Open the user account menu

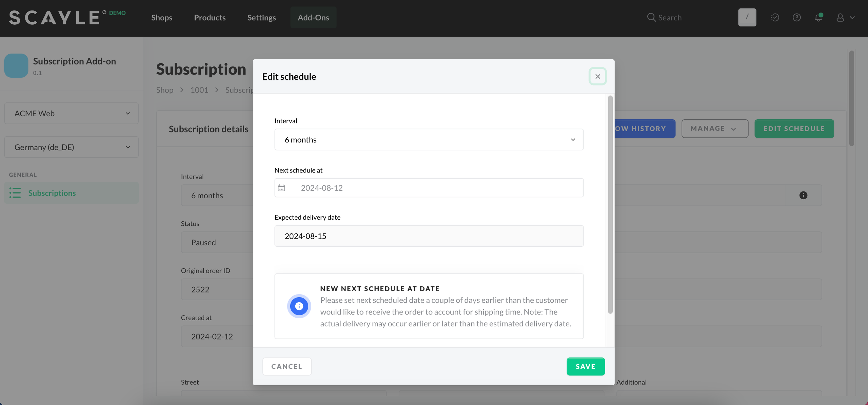click(845, 17)
